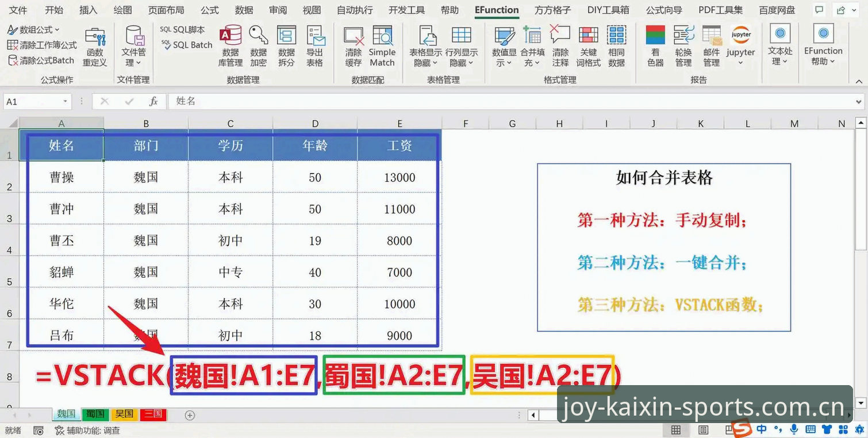Switch to Normal view in status bar

click(x=676, y=430)
